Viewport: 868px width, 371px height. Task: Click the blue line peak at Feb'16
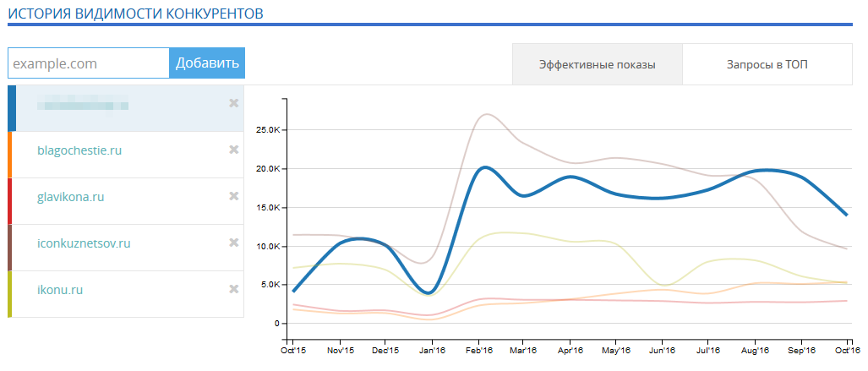point(483,167)
